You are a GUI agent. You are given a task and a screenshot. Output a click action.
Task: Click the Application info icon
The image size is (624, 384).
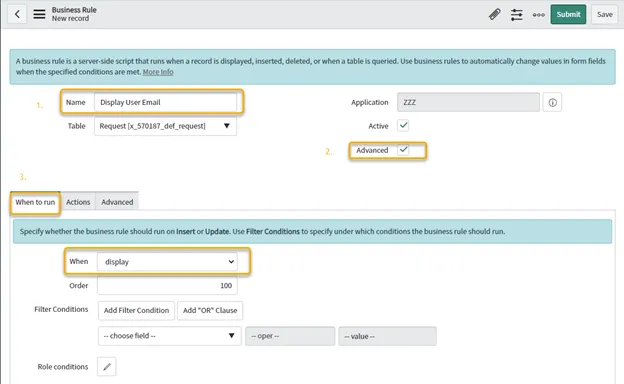pyautogui.click(x=552, y=103)
